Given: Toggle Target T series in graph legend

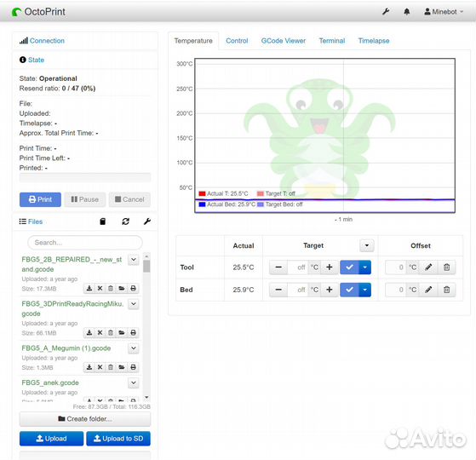Looking at the screenshot, I should pyautogui.click(x=276, y=193).
